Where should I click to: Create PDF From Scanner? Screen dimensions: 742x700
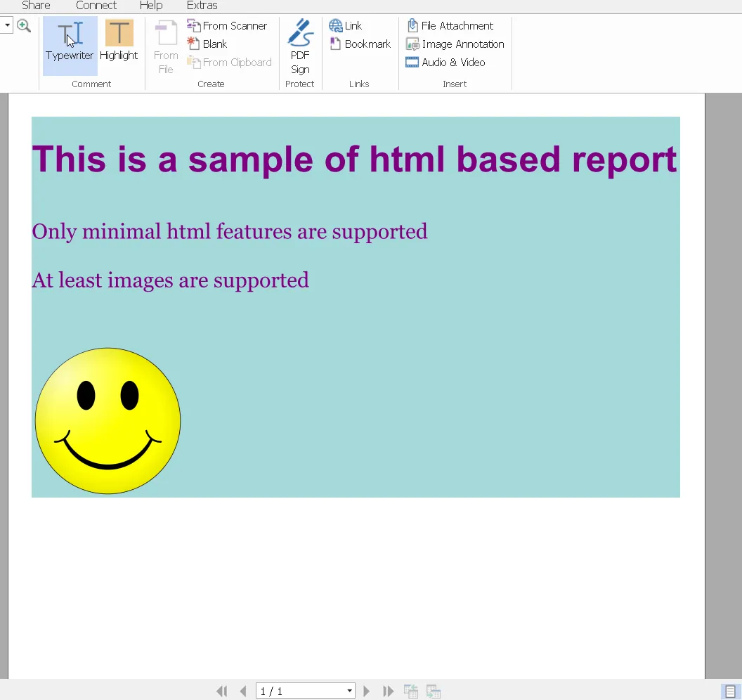pos(227,25)
